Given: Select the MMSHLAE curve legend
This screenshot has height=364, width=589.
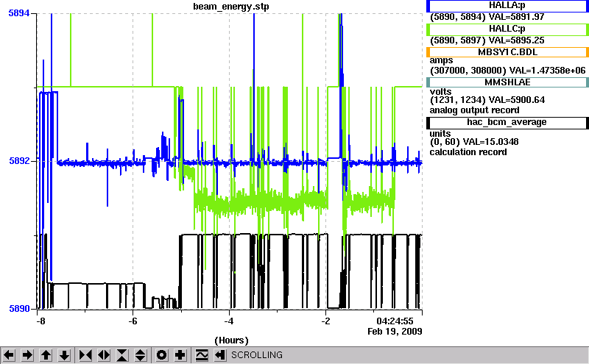Looking at the screenshot, I should (x=507, y=82).
